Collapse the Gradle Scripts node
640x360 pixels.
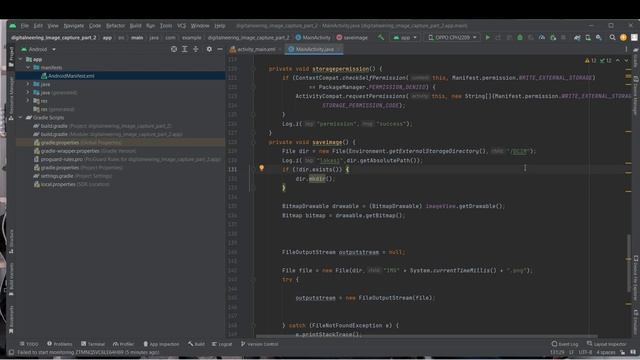(20, 118)
